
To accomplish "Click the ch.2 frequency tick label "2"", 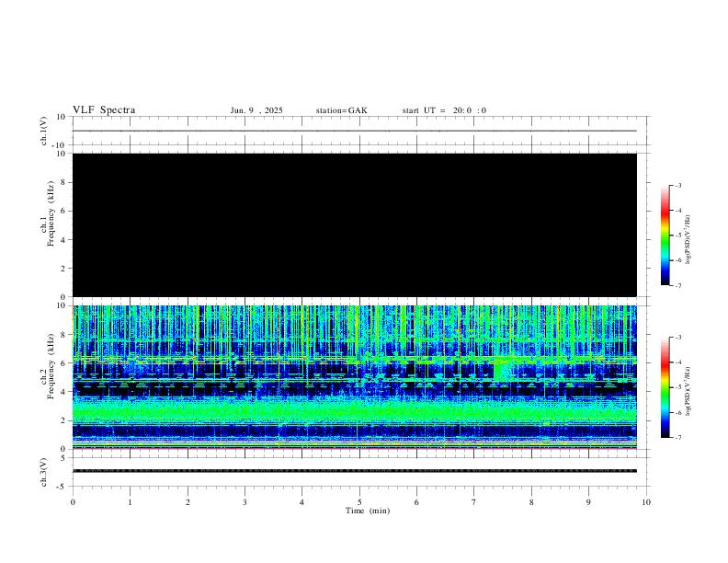I will click(x=63, y=420).
